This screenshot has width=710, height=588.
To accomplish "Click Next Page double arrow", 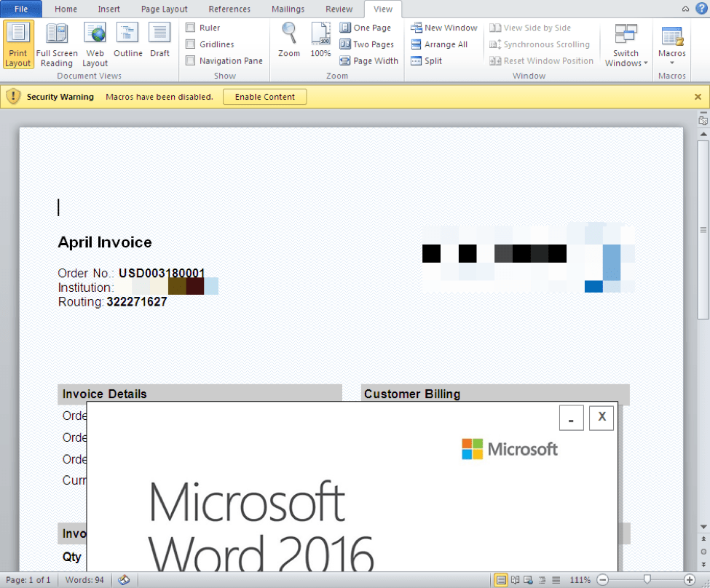I will (703, 564).
